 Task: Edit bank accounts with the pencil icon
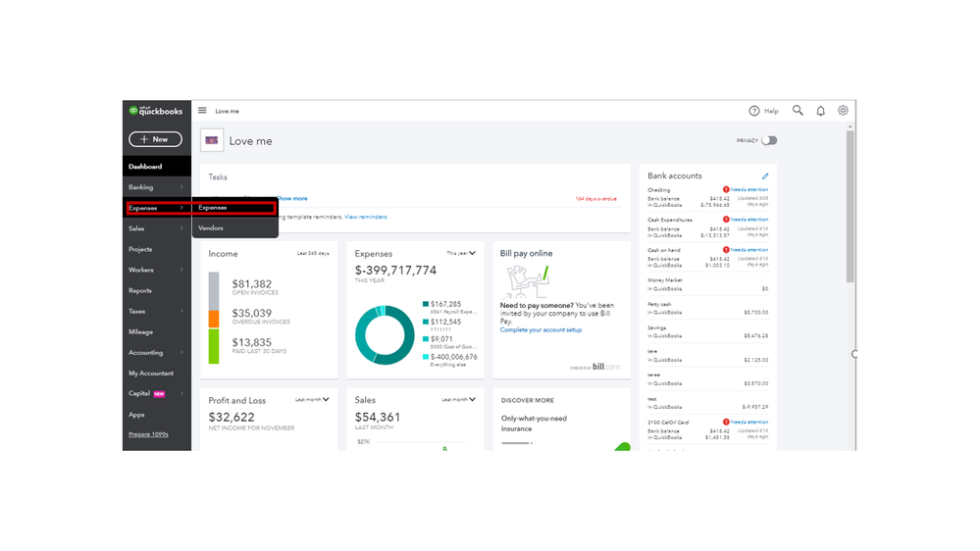pos(765,176)
